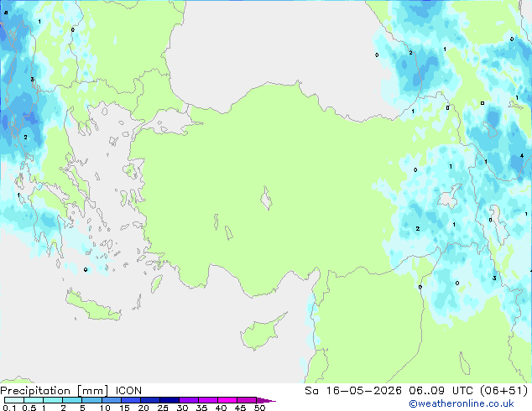The image size is (532, 411).
Task: Click the 2–5 mm legend color box
Action: (x=72, y=400)
